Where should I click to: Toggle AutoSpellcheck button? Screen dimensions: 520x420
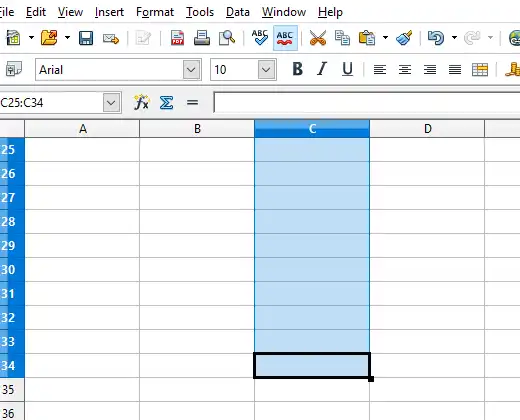click(285, 38)
